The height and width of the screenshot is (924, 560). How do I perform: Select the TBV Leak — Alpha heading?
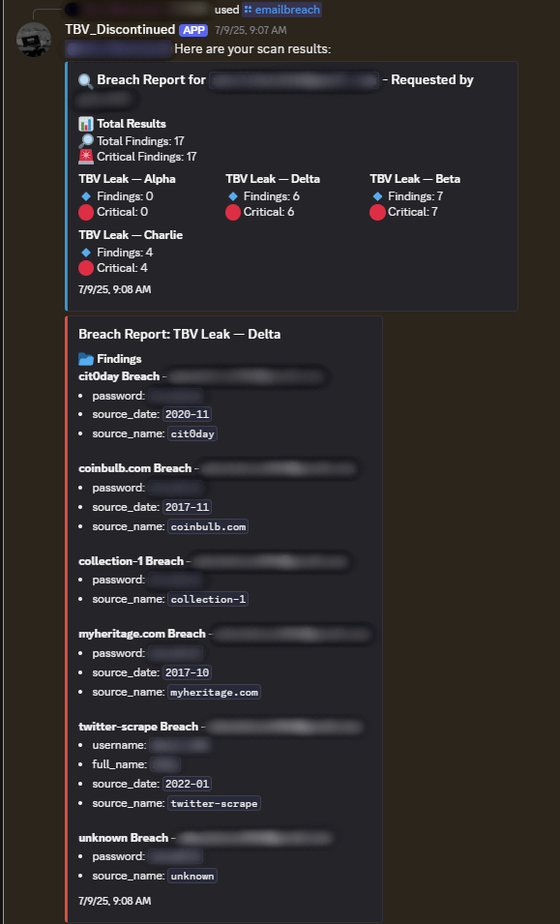128,179
